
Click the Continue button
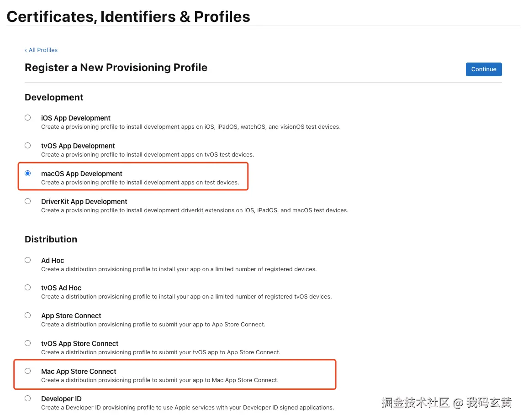pos(484,69)
